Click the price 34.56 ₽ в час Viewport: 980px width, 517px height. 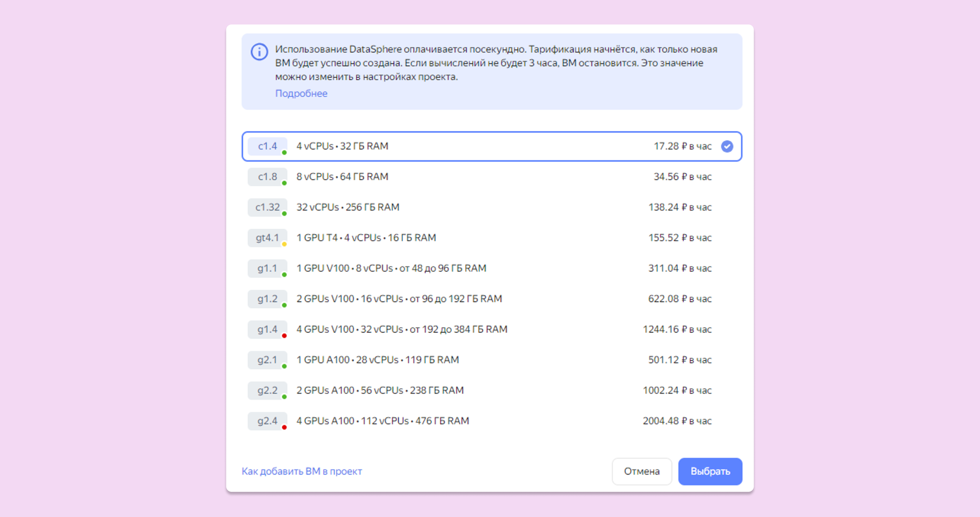click(x=683, y=177)
